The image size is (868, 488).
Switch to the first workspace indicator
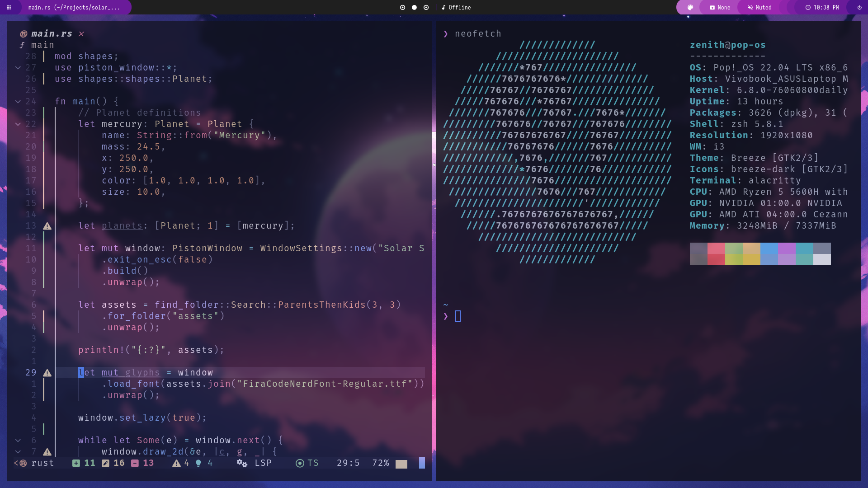402,7
